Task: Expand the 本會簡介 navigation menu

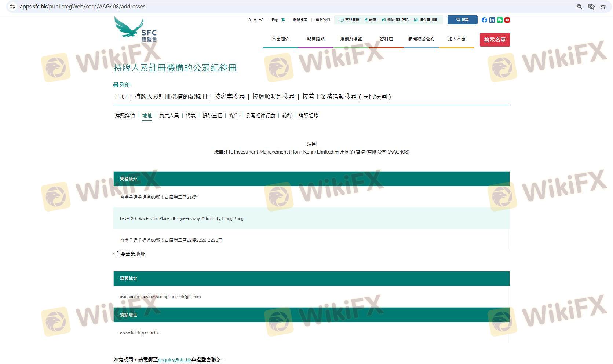Action: (x=280, y=39)
